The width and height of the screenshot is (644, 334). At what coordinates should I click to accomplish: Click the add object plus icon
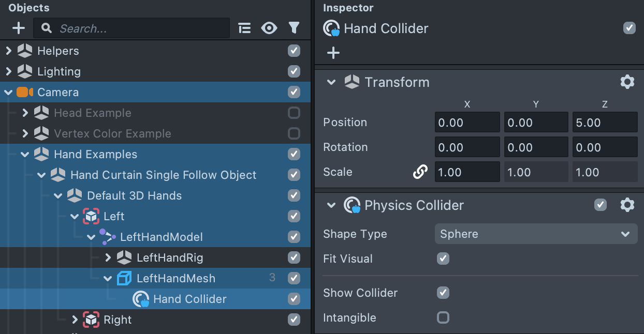tap(18, 28)
